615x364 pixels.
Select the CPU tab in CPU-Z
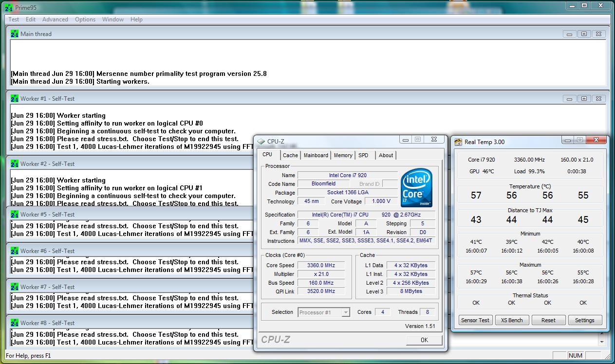[x=268, y=155]
